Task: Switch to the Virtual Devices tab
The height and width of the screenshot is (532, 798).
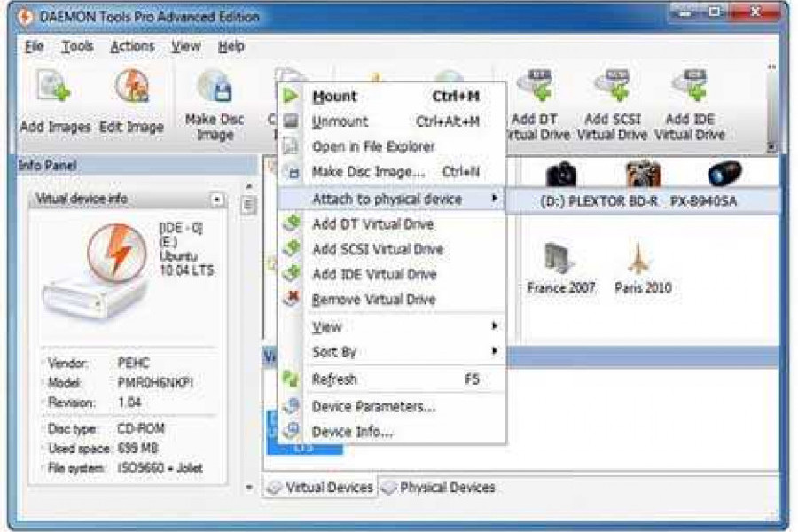Action: point(321,488)
